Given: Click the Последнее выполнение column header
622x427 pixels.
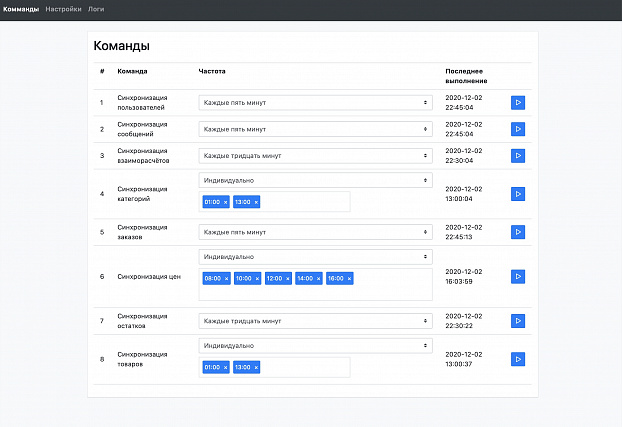Looking at the screenshot, I should [466, 76].
